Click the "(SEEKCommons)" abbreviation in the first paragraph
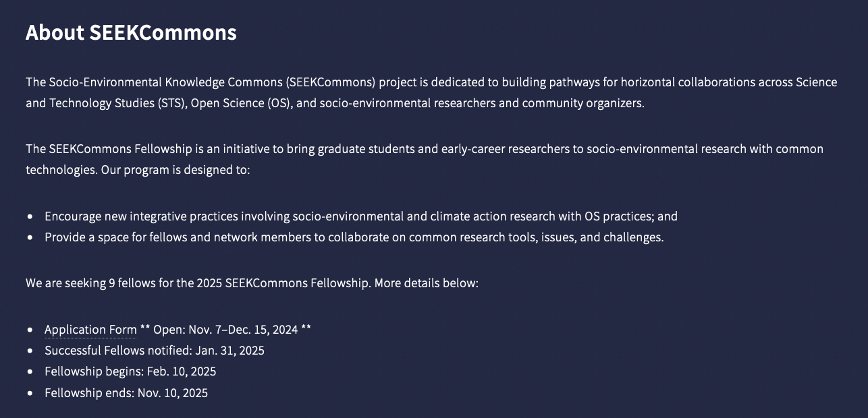The height and width of the screenshot is (418, 868). pyautogui.click(x=330, y=82)
